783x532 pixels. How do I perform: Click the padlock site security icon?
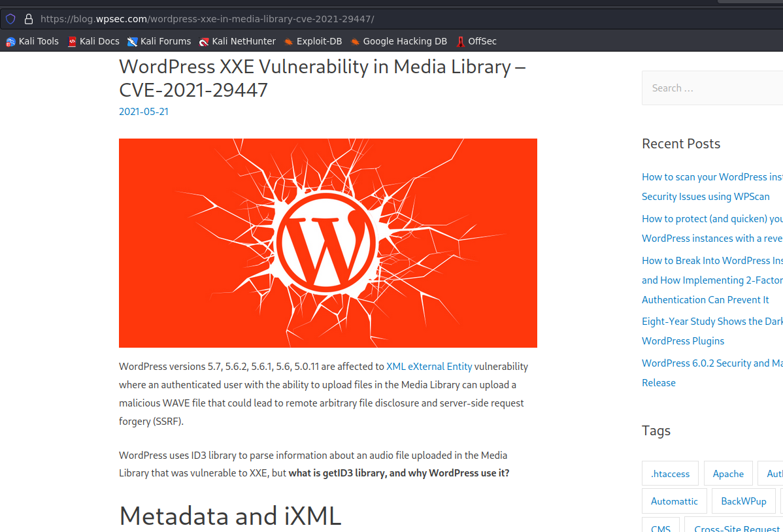pyautogui.click(x=29, y=19)
